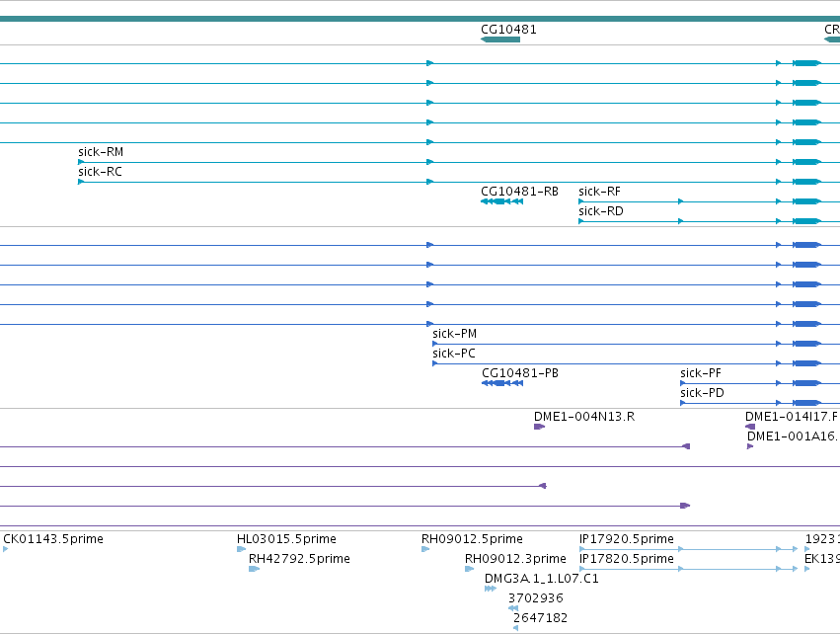
Task: Click the CG10481-PB coding exon glyph
Action: (502, 383)
